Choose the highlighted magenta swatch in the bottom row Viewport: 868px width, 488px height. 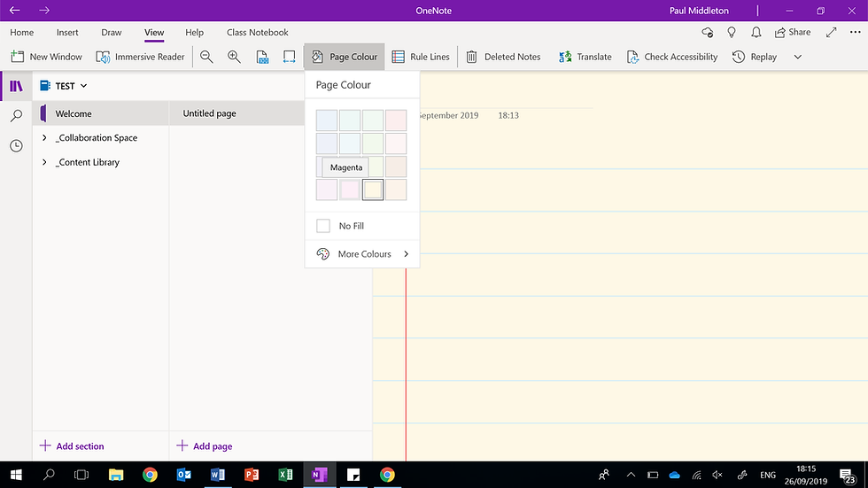point(350,190)
